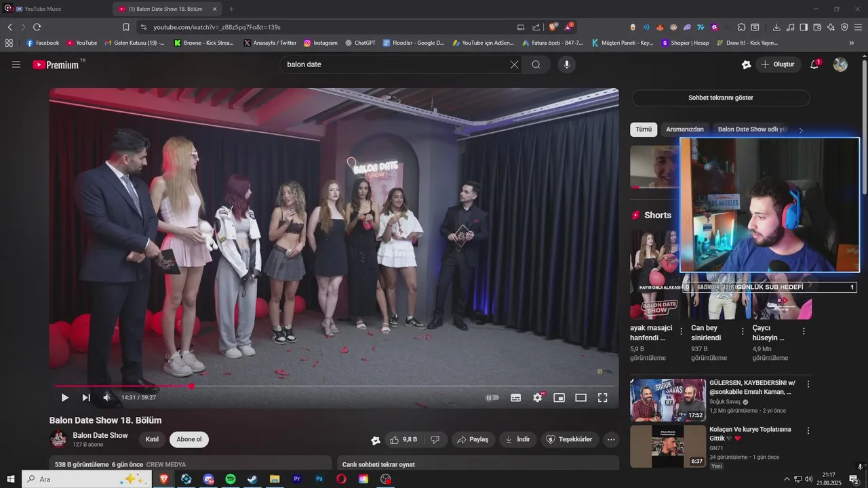Bookmark this page
868x488 pixels.
(x=125, y=27)
